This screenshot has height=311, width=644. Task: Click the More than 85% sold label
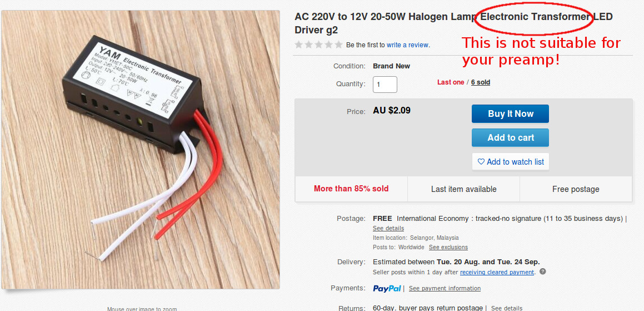(x=351, y=189)
